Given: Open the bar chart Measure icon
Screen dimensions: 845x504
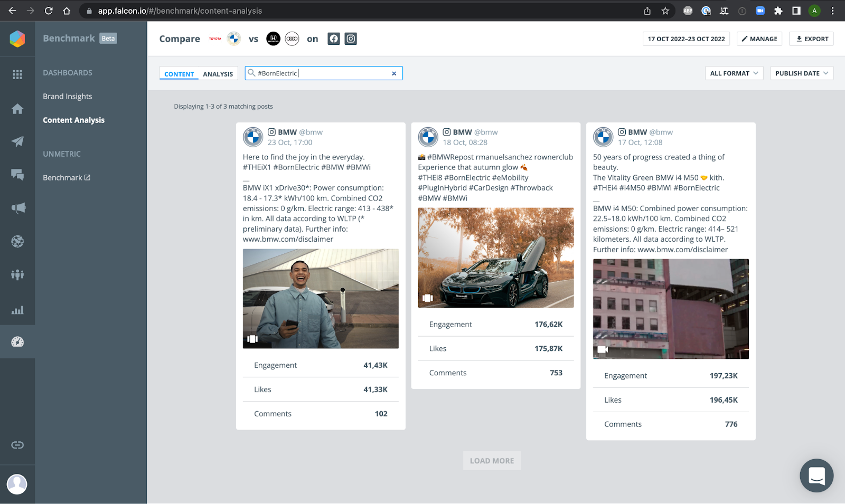Looking at the screenshot, I should point(17,310).
